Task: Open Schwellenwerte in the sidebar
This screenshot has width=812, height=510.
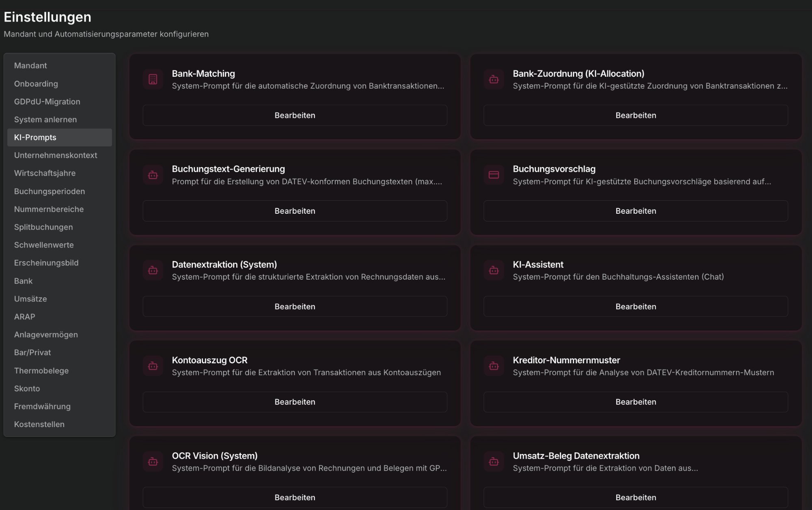Action: point(44,245)
